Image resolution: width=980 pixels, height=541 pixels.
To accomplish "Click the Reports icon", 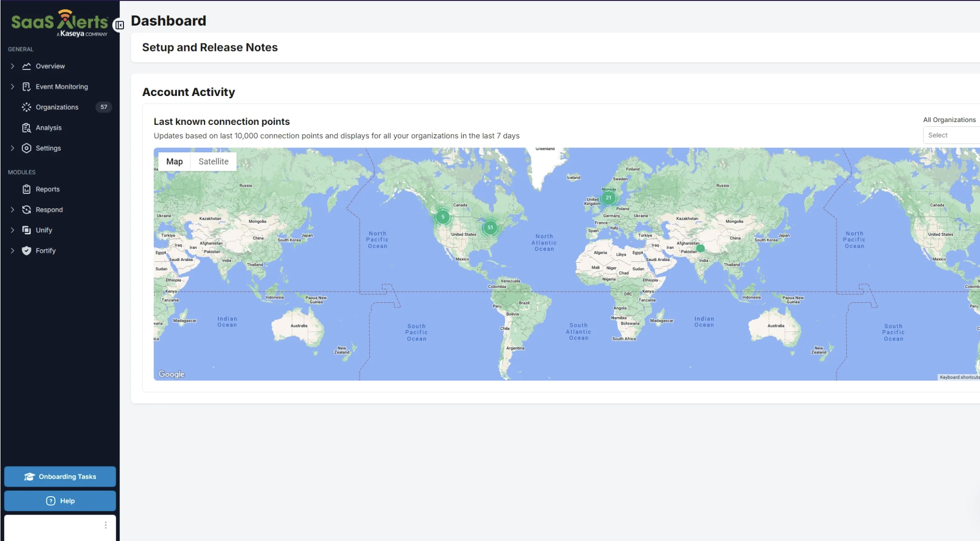I will [27, 189].
